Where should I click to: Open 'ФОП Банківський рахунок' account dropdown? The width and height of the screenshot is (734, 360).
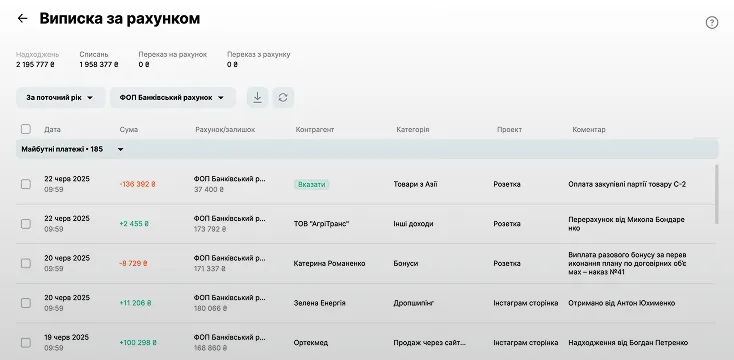(x=172, y=97)
